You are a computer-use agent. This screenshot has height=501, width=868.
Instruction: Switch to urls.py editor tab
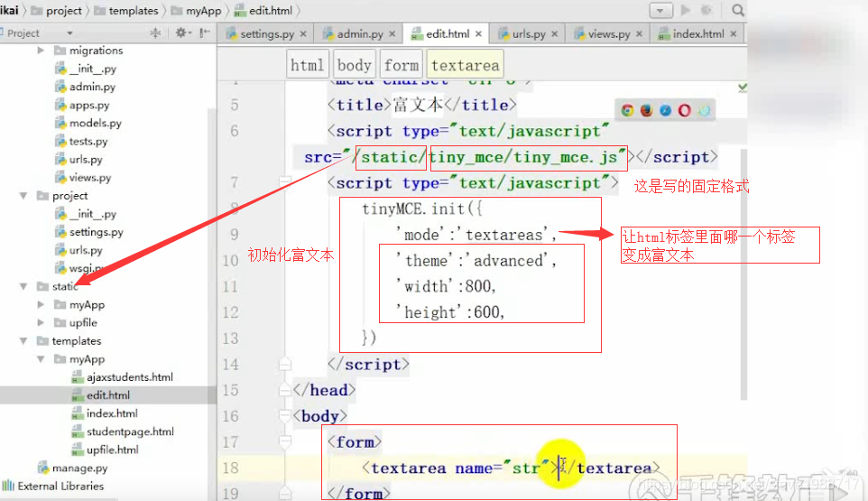tap(529, 33)
